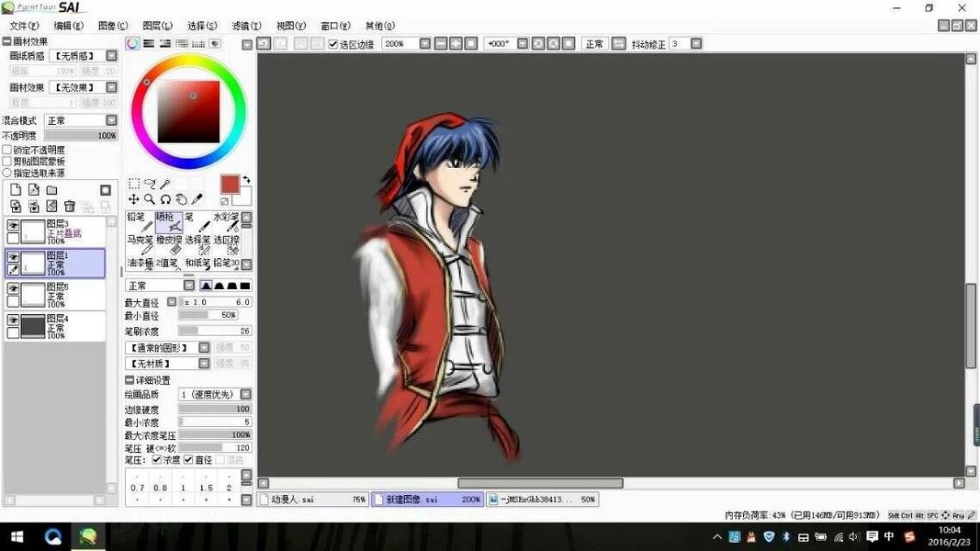Viewport: 980px width, 551px height.
Task: Toggle pressure 浓度 checkbox
Action: coord(157,460)
